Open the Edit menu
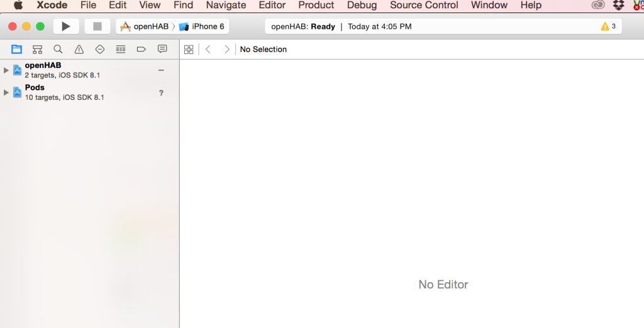The image size is (644, 328). pos(118,5)
